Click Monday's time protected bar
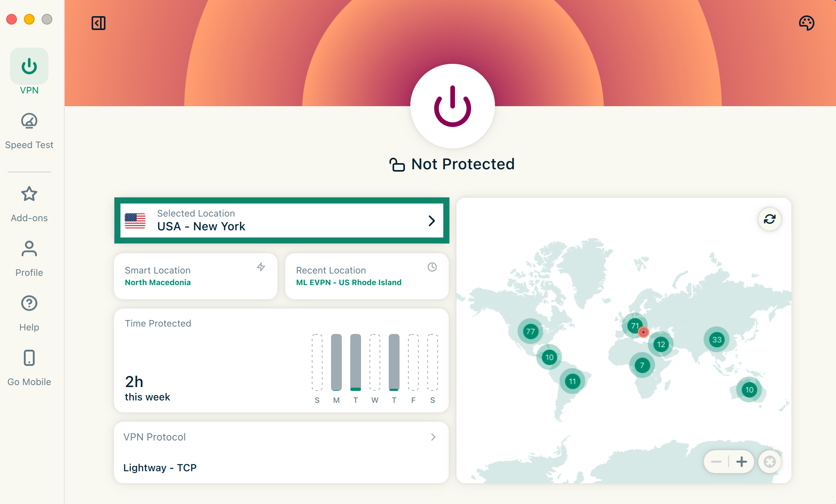This screenshot has width=836, height=504. tap(336, 362)
